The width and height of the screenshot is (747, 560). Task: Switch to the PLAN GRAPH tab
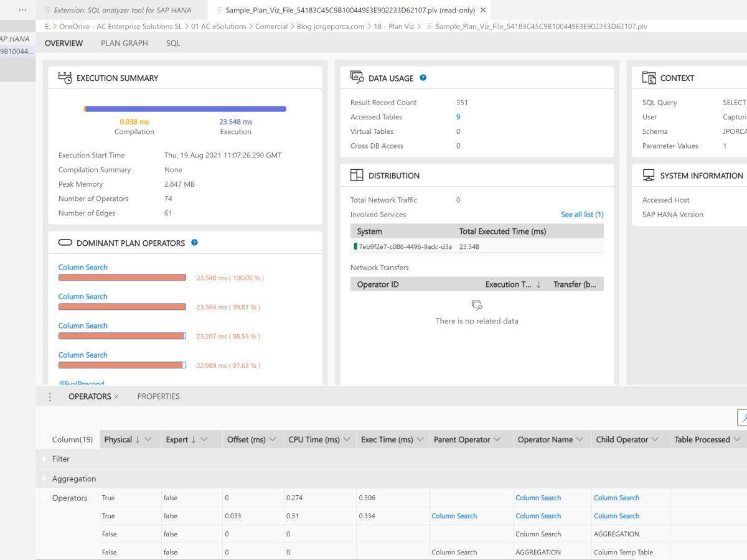tap(123, 43)
